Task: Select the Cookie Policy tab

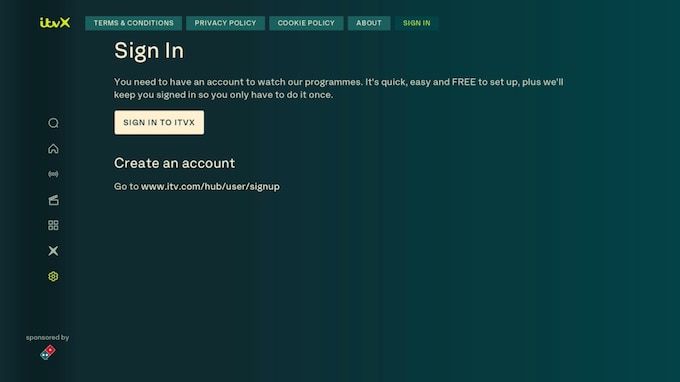Action: pyautogui.click(x=306, y=23)
